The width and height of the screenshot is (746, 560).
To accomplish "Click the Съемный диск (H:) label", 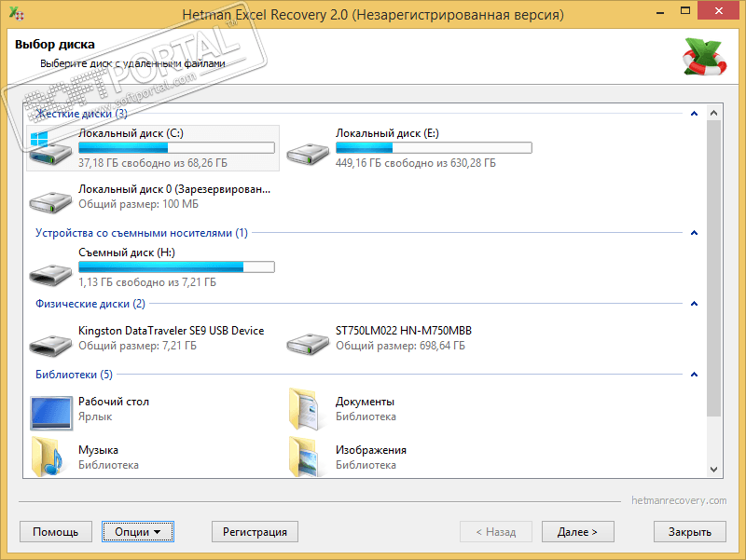I will click(127, 253).
